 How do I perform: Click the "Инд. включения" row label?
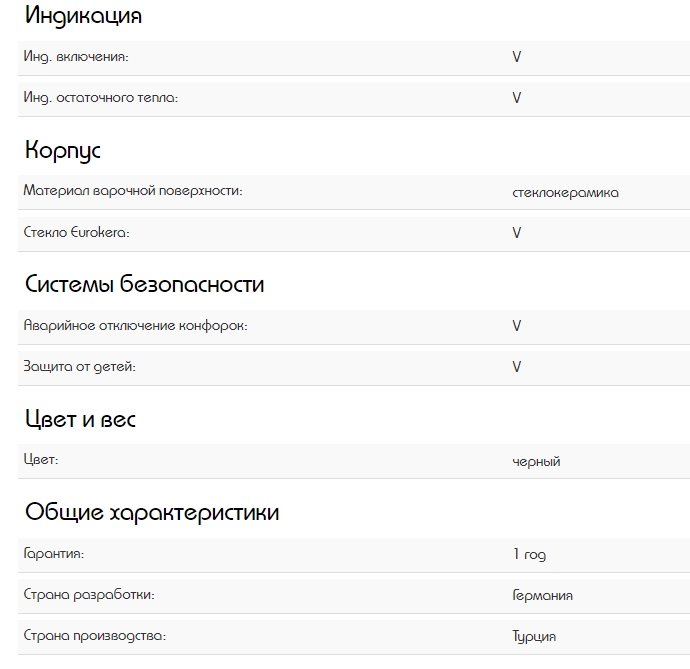(76, 57)
